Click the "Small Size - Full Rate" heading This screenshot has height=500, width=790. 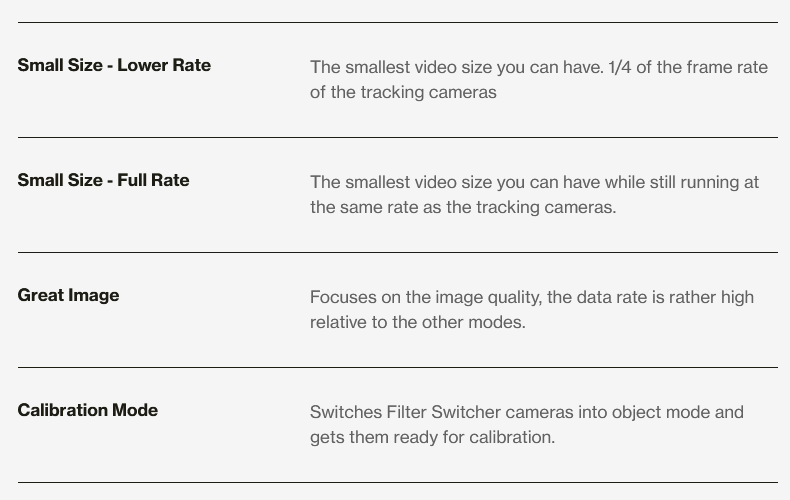(x=103, y=181)
